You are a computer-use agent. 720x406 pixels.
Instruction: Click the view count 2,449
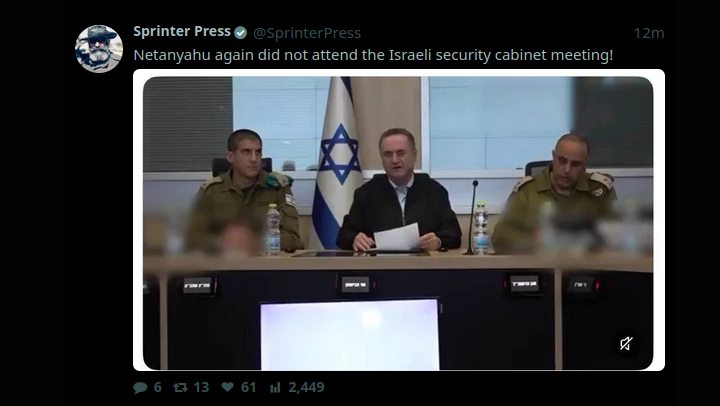click(306, 387)
